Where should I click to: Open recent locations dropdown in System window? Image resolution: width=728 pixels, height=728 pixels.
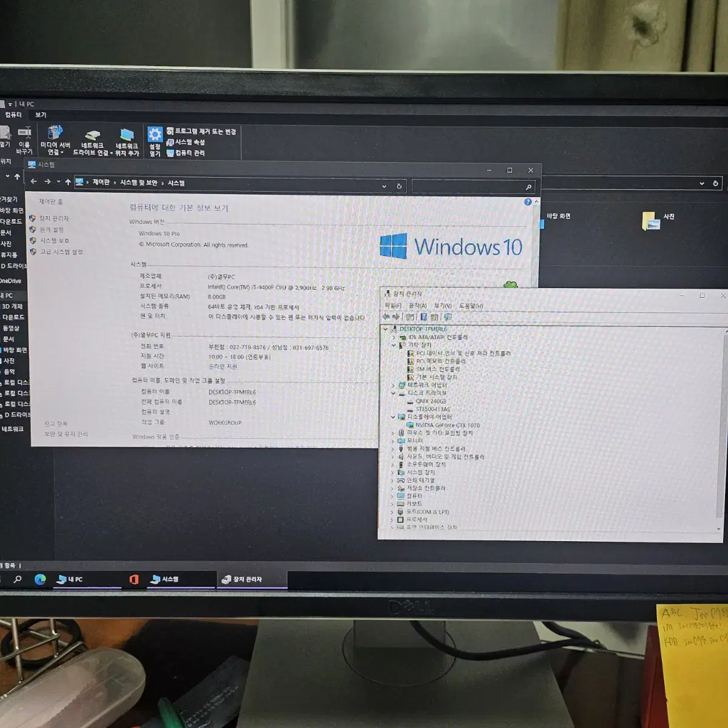pyautogui.click(x=58, y=182)
